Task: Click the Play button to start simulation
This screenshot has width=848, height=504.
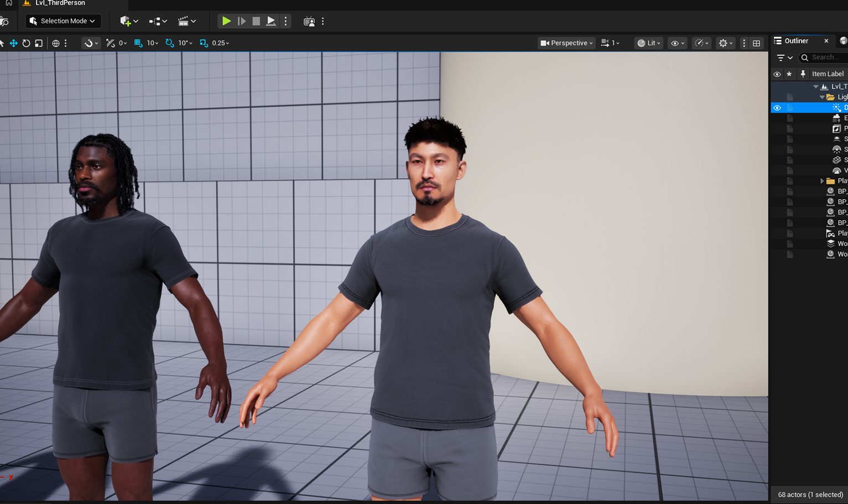Action: (x=226, y=21)
